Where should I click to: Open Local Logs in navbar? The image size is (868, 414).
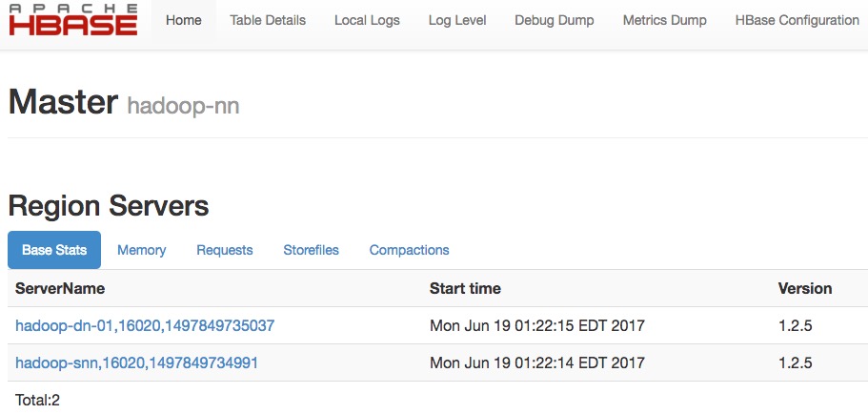(367, 20)
